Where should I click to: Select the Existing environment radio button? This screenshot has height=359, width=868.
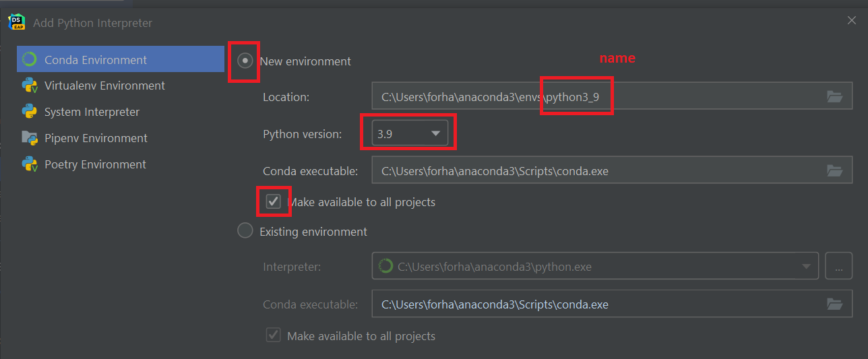point(245,231)
